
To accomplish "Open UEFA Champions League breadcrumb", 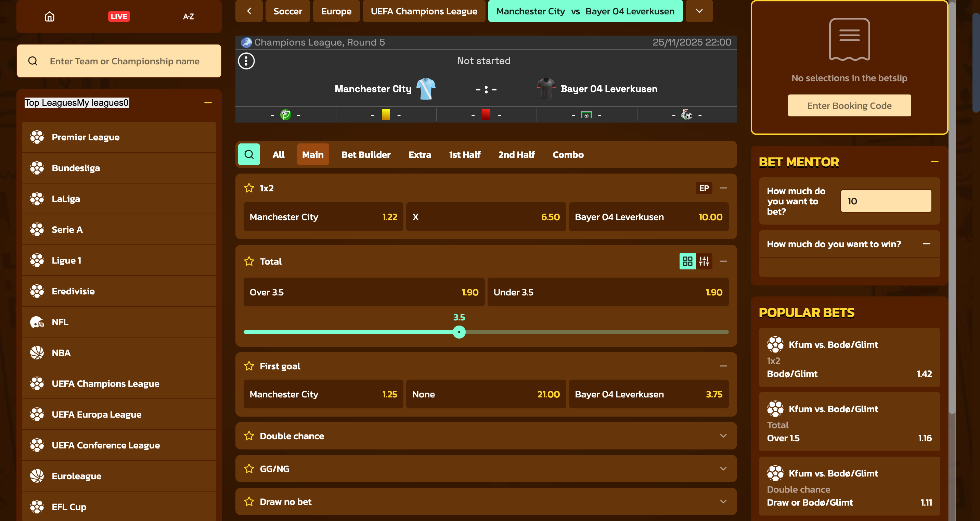I will coord(424,11).
